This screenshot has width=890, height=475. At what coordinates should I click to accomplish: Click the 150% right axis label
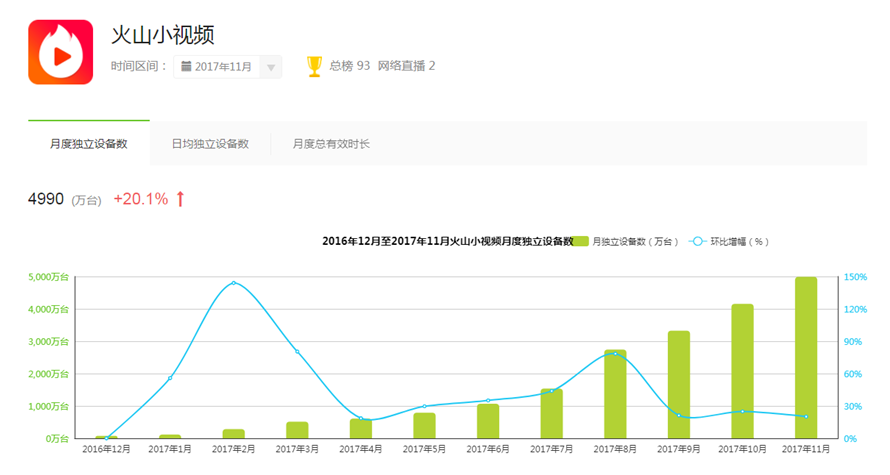tap(855, 277)
